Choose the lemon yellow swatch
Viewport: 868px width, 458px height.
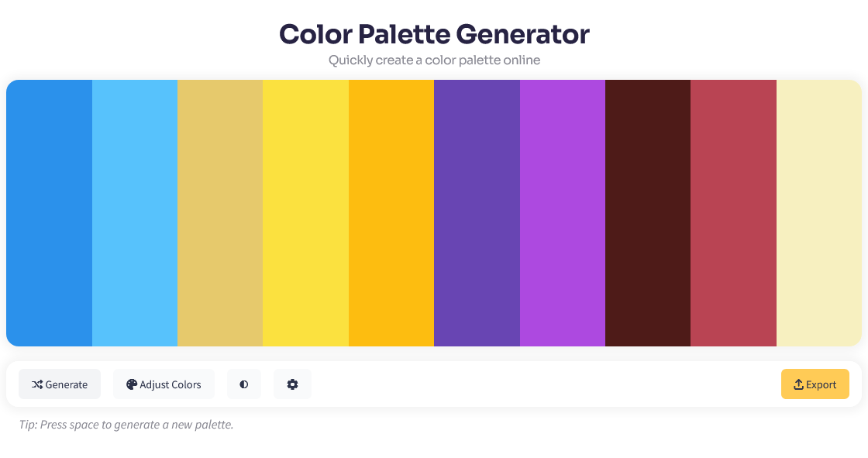(x=306, y=213)
